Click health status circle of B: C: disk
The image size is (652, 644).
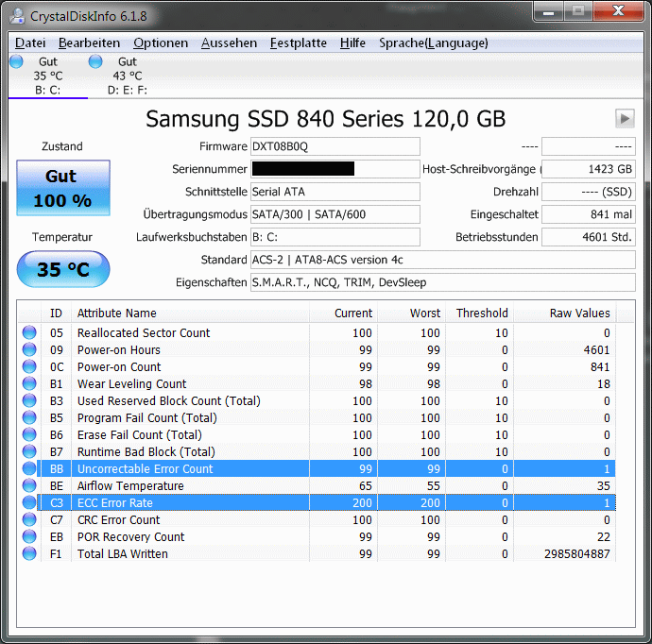pyautogui.click(x=16, y=61)
